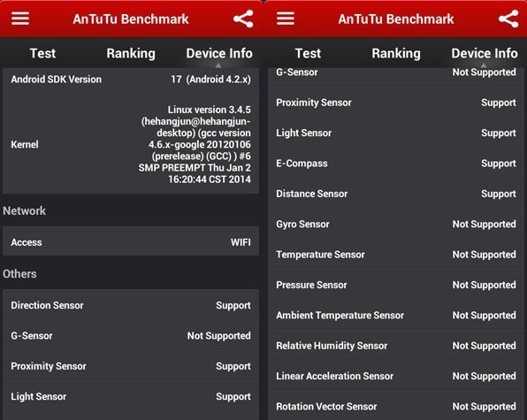Switch to Test tab on right screen

(x=308, y=53)
